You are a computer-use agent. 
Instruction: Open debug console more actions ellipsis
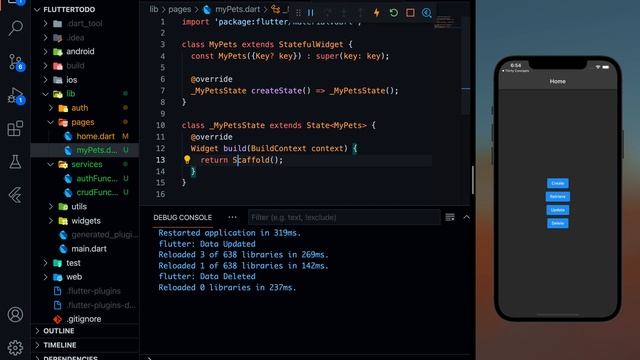tap(232, 217)
